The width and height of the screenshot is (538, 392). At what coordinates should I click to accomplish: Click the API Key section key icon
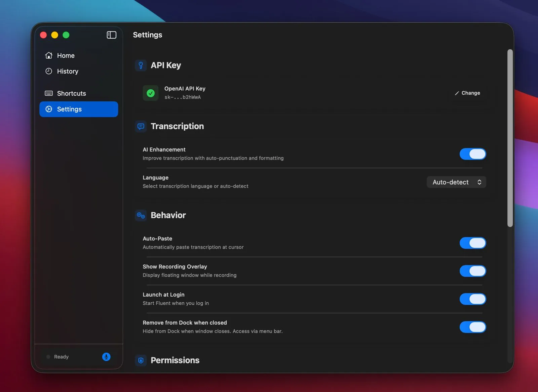(x=141, y=65)
